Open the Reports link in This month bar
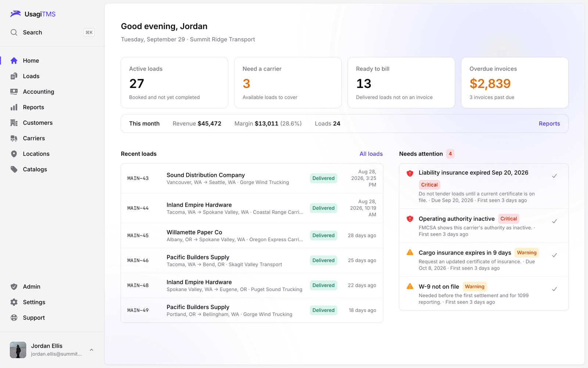This screenshot has height=368, width=588. 549,124
